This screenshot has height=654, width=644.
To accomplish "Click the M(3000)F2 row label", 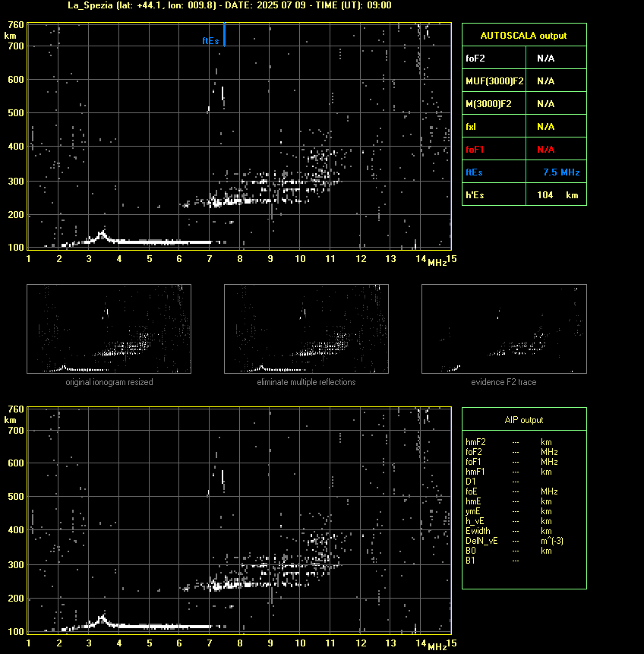I will coord(488,104).
